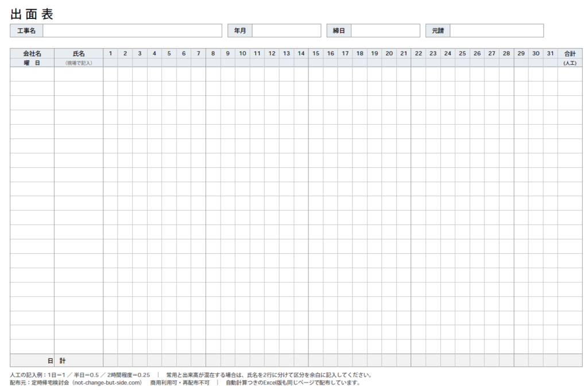
Task: Select the day 15 column header
Action: 316,53
